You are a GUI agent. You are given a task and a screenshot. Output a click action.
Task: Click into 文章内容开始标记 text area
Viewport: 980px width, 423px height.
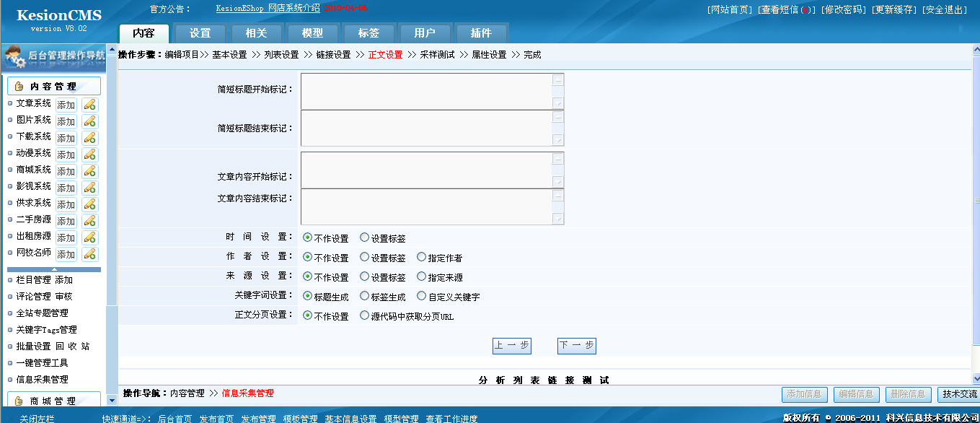pos(433,170)
